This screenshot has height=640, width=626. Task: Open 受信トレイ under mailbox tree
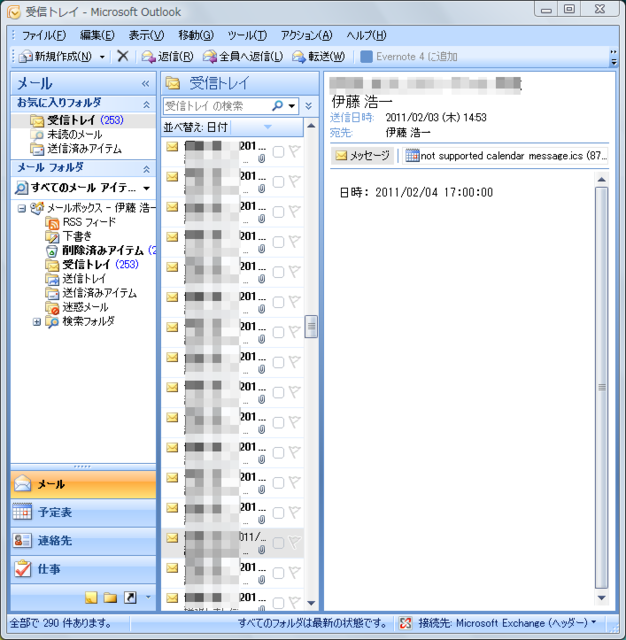click(x=92, y=264)
